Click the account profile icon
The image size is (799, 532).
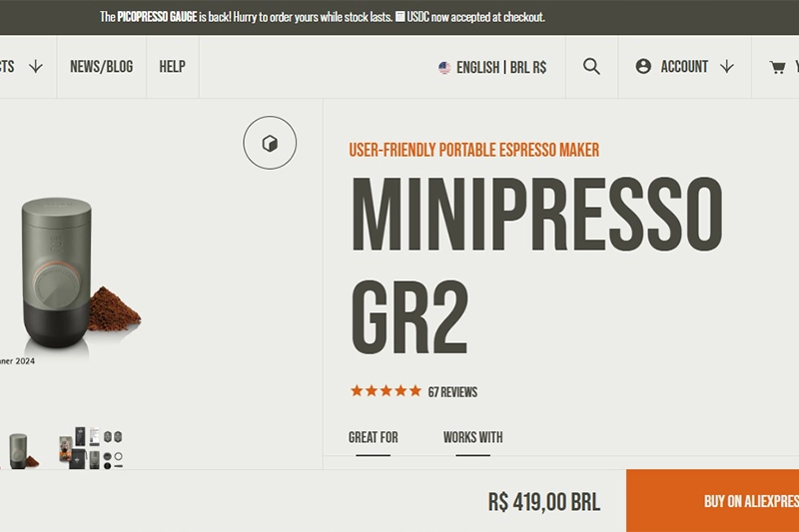[643, 66]
